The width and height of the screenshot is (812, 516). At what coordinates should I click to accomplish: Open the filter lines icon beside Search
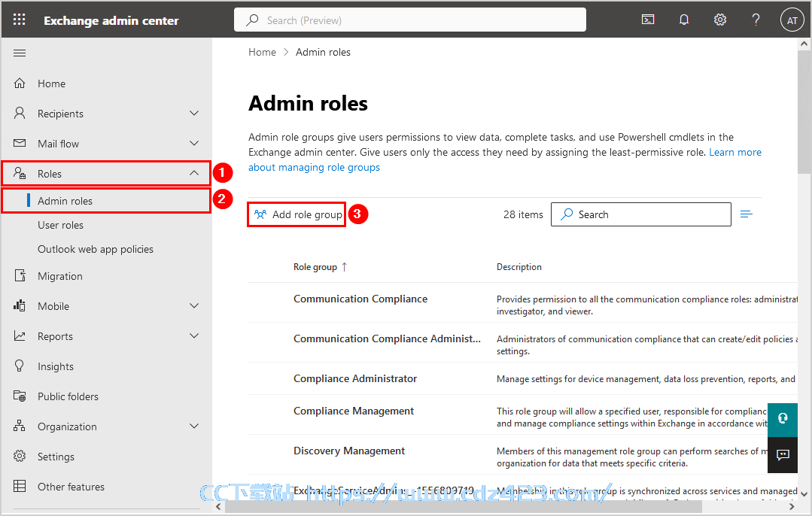(747, 214)
